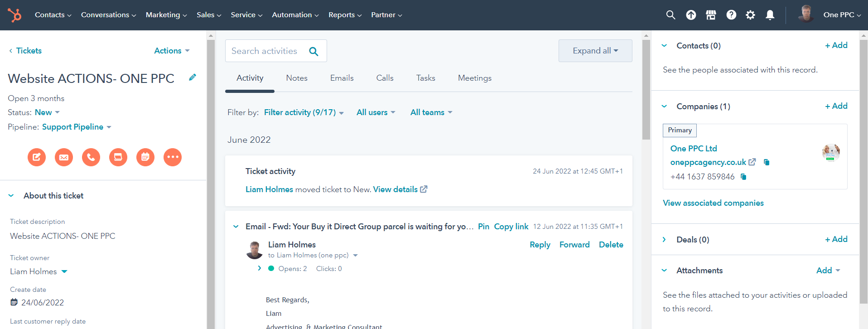
Task: Click the schedule meeting round button
Action: click(x=145, y=157)
